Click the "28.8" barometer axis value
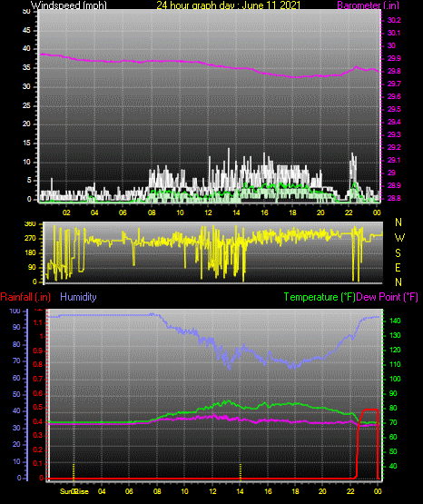This screenshot has height=504, width=423. (394, 198)
